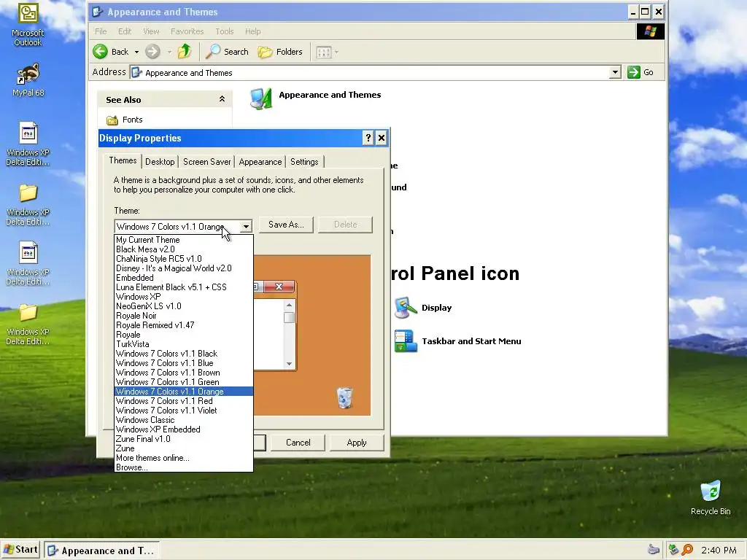Open the File menu

click(101, 31)
